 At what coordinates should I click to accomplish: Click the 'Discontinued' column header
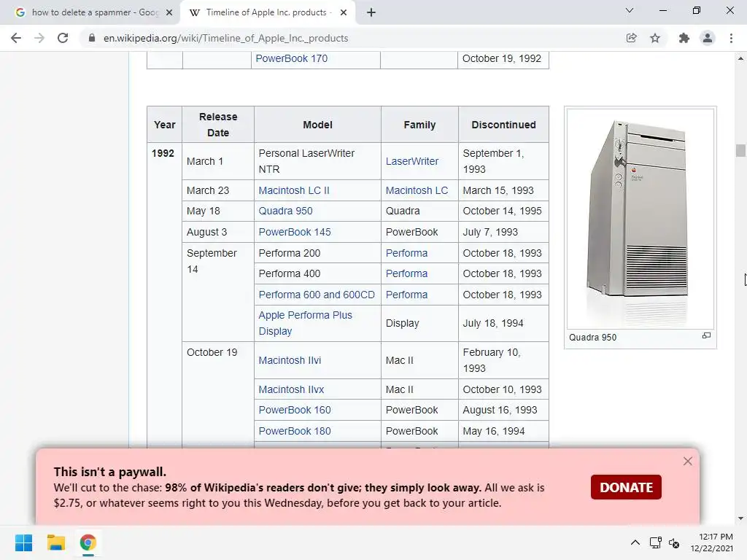pos(503,125)
